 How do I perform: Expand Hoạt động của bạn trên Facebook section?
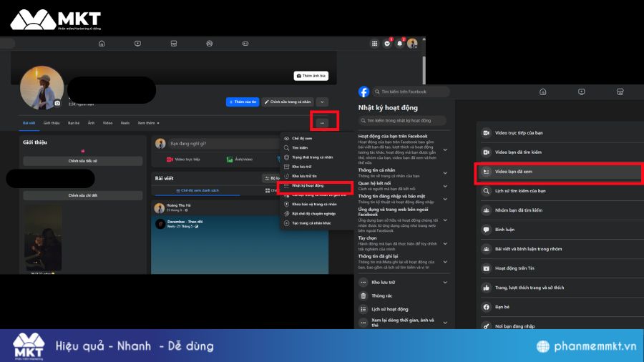point(445,150)
